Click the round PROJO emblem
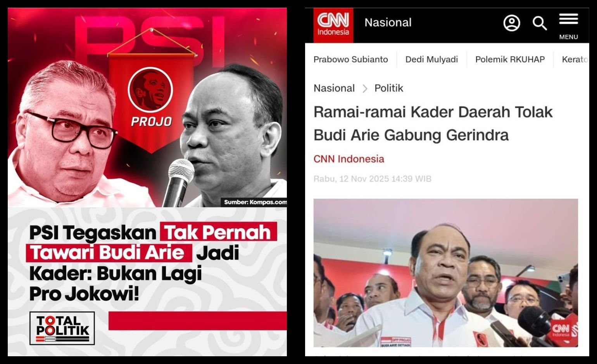Image resolution: width=597 pixels, height=364 pixels. point(150,89)
